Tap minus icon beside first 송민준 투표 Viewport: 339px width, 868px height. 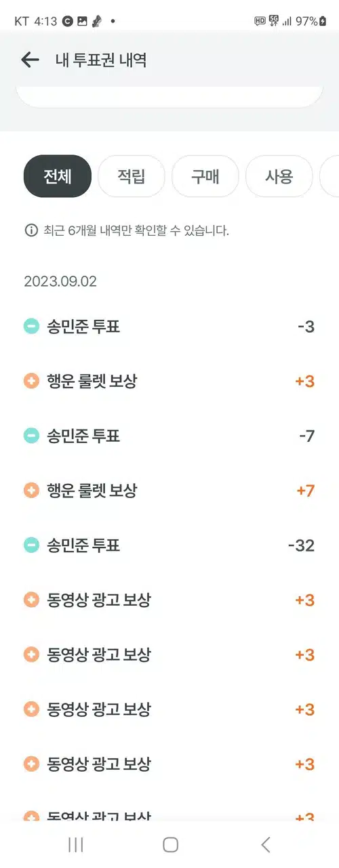click(31, 327)
